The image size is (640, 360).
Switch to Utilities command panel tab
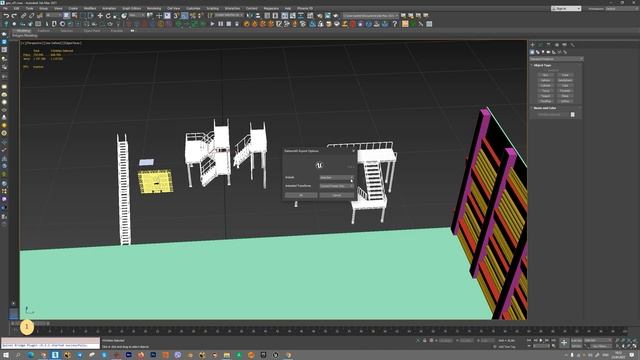(572, 44)
